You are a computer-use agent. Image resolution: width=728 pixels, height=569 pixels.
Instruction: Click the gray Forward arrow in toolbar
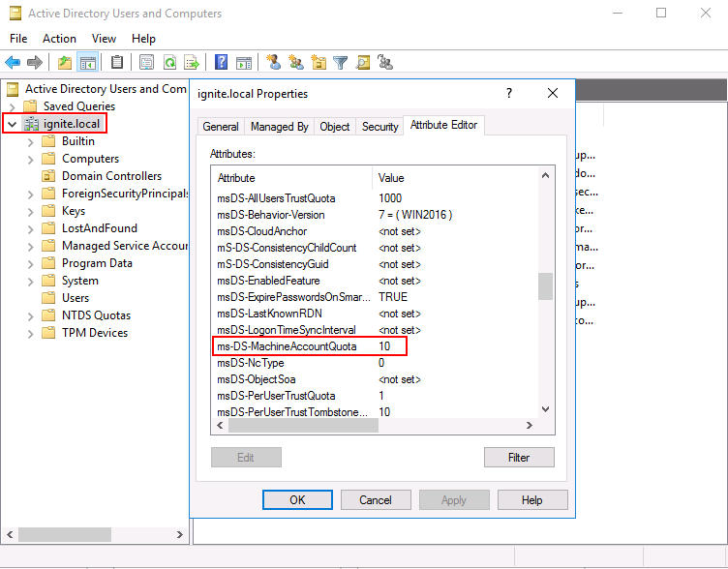click(35, 62)
